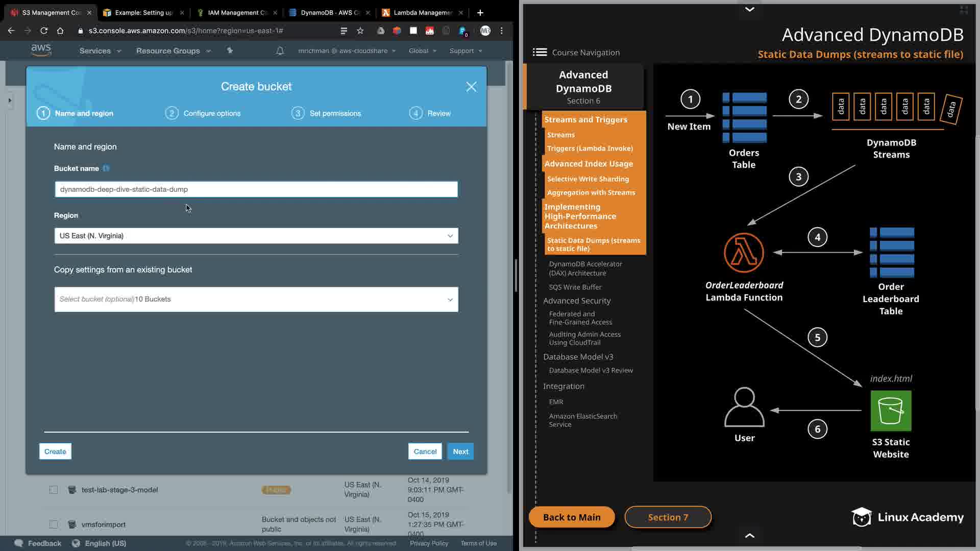The width and height of the screenshot is (980, 551).
Task: Open the Region dropdown
Action: (256, 236)
